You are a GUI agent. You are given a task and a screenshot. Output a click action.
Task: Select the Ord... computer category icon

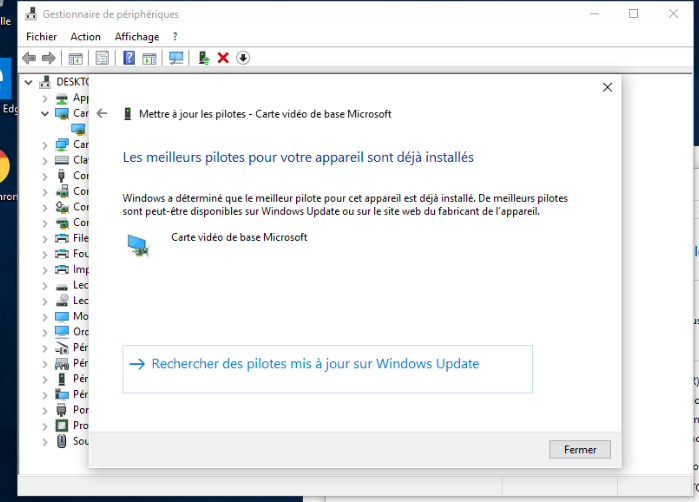(62, 332)
